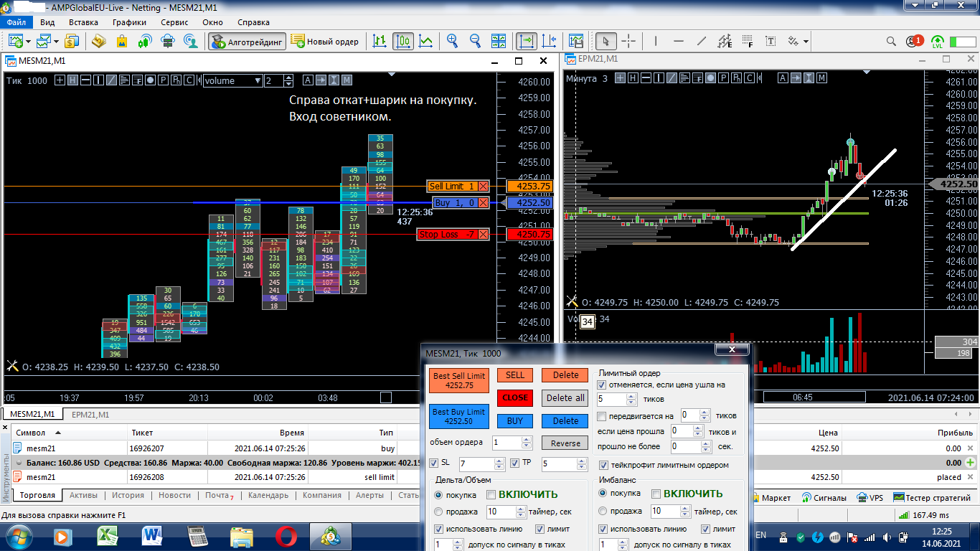Toggle the Алготрейдинг button
Viewport: 980px width, 551px height.
(x=248, y=42)
